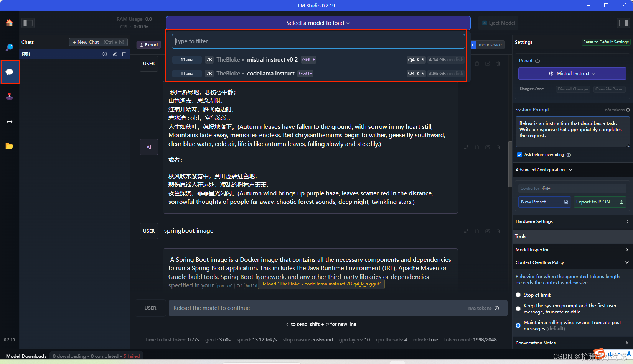633x364 pixels.
Task: Toggle the left chats sidebar panel
Action: coord(28,23)
